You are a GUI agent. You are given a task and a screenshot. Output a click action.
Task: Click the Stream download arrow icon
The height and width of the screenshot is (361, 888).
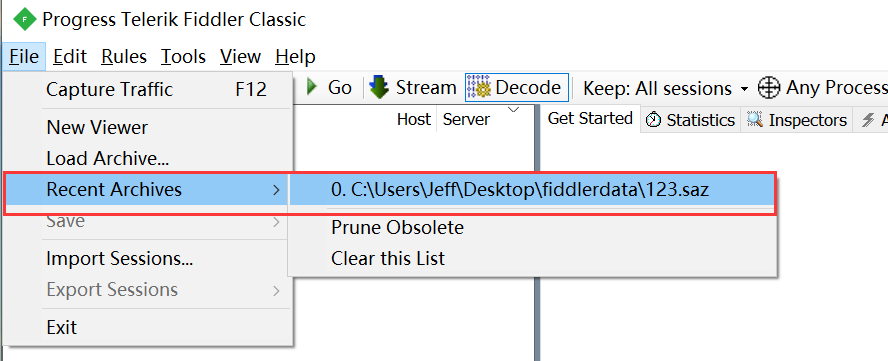(x=379, y=88)
